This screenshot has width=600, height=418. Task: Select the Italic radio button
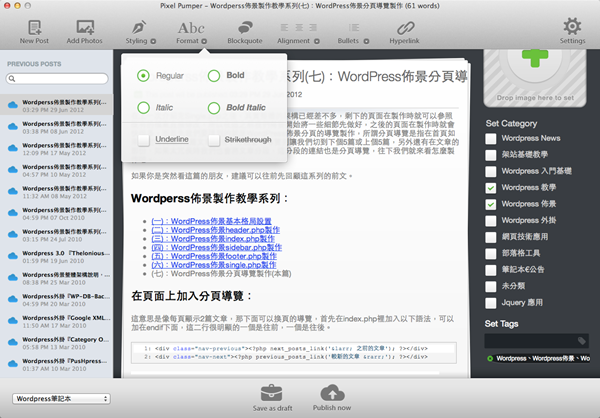143,108
